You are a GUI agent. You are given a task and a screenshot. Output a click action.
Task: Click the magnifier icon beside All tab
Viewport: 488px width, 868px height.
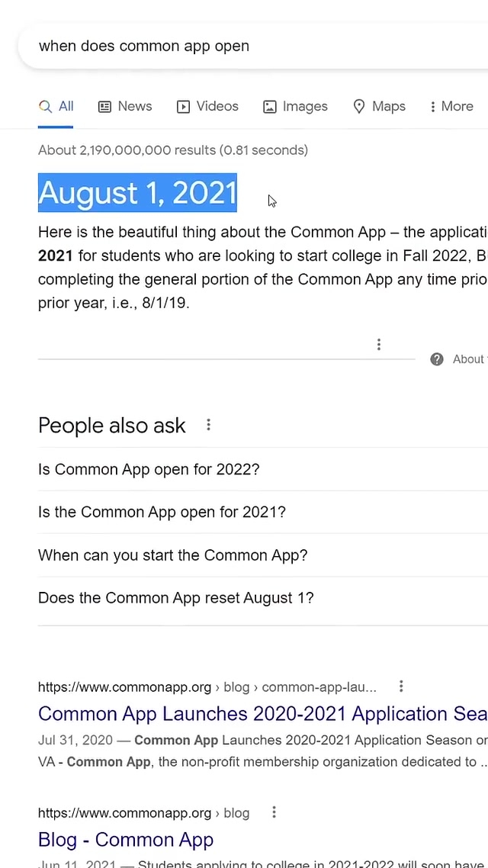coord(46,106)
